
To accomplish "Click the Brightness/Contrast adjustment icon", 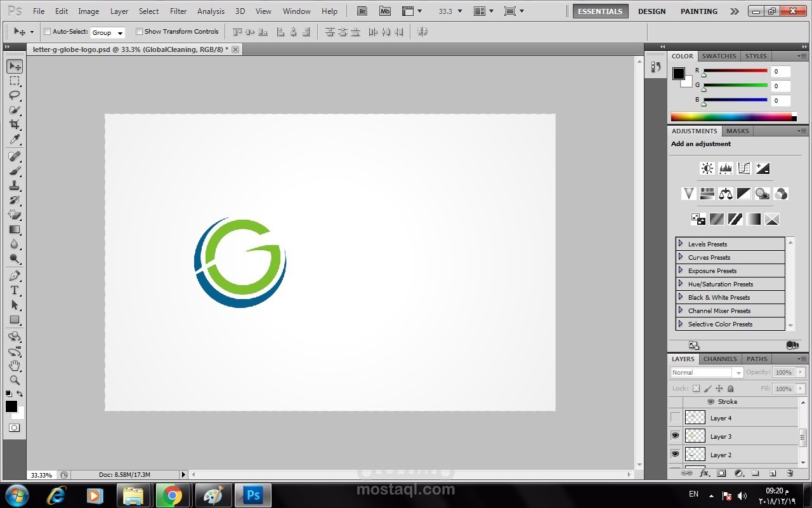I will (707, 168).
